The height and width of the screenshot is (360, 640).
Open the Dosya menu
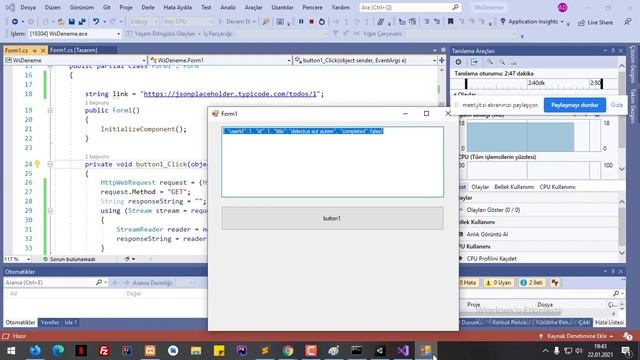pyautogui.click(x=28, y=7)
